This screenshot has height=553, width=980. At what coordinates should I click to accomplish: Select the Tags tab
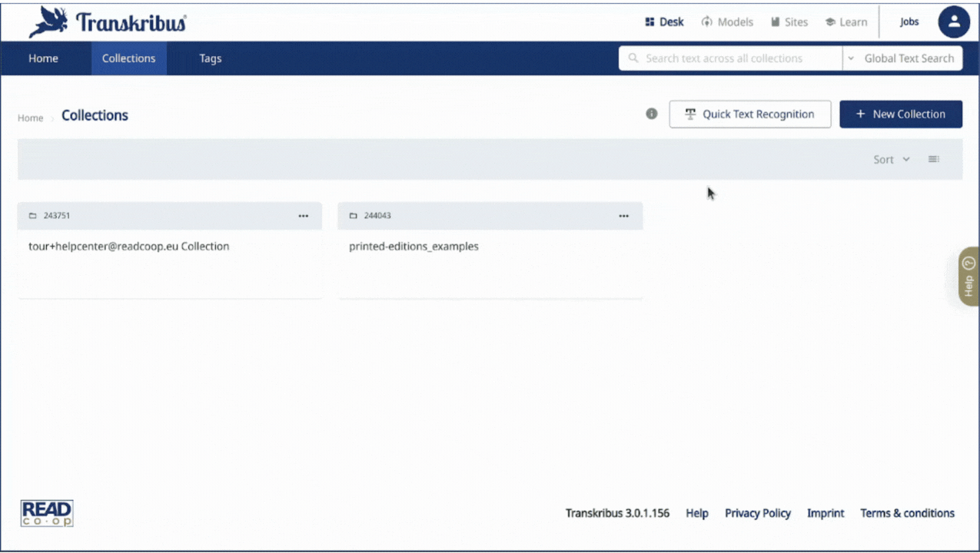[210, 58]
